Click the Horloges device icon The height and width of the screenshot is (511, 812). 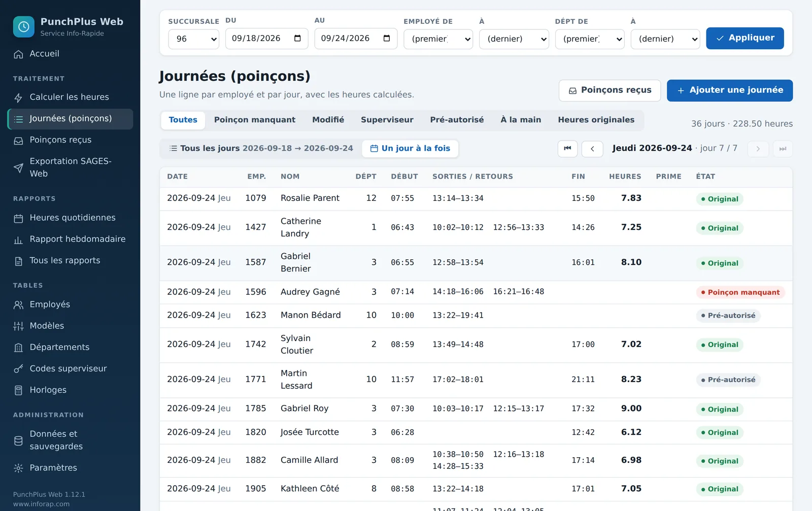(18, 390)
